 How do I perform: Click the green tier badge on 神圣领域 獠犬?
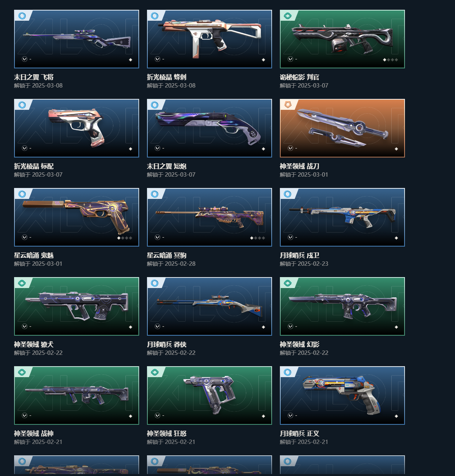click(x=22, y=283)
